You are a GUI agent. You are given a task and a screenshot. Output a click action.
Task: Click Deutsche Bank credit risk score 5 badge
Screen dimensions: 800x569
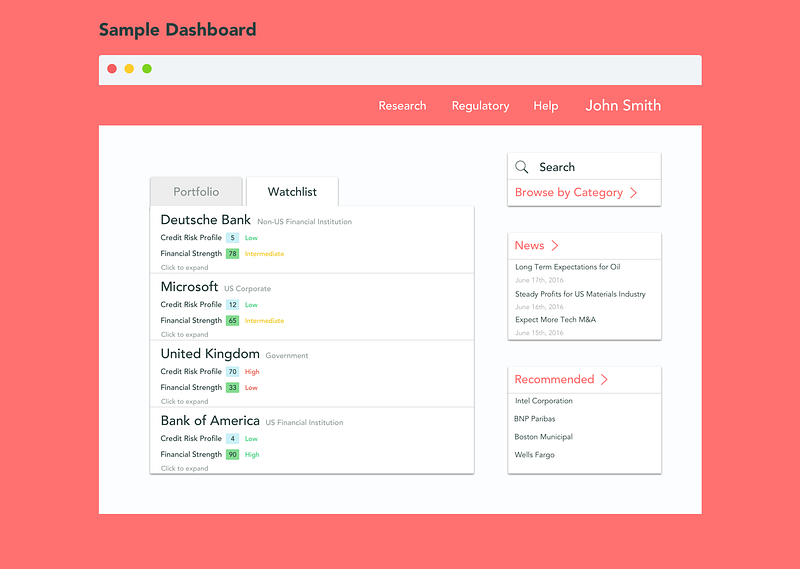coord(233,238)
